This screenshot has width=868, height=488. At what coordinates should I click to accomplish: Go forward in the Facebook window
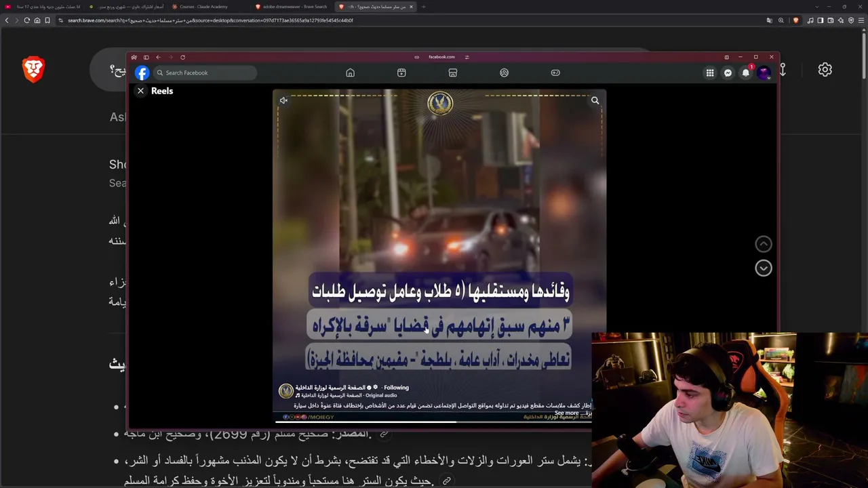point(170,58)
